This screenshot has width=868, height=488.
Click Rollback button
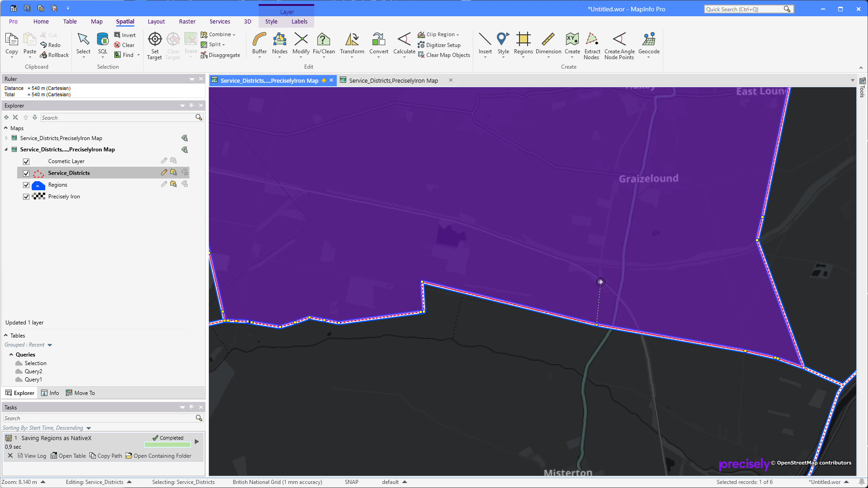point(54,55)
